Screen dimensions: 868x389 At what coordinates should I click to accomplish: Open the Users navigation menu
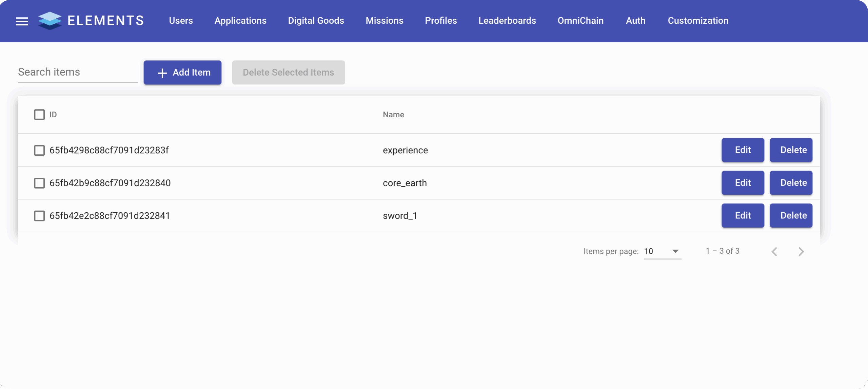tap(181, 21)
